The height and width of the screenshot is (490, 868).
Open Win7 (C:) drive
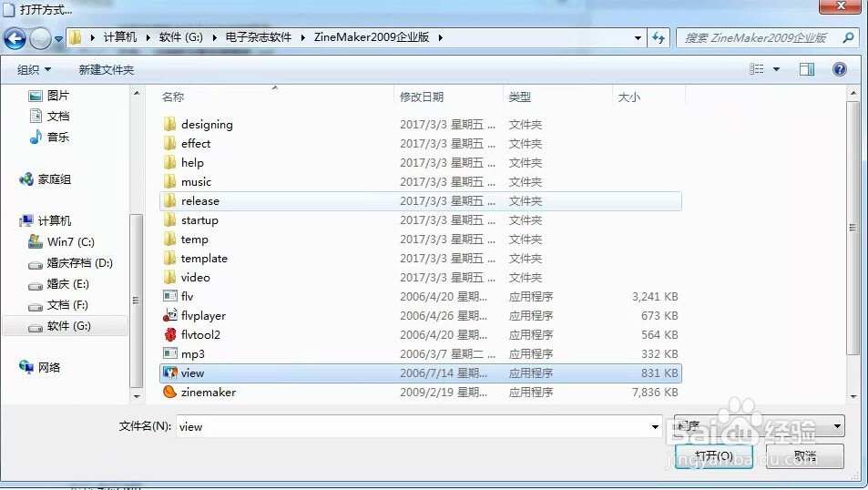[x=61, y=242]
